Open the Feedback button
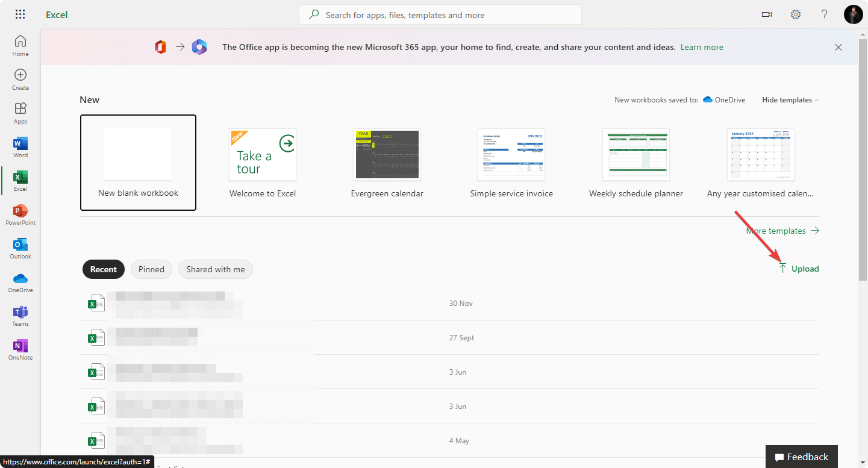This screenshot has height=468, width=868. [x=802, y=457]
